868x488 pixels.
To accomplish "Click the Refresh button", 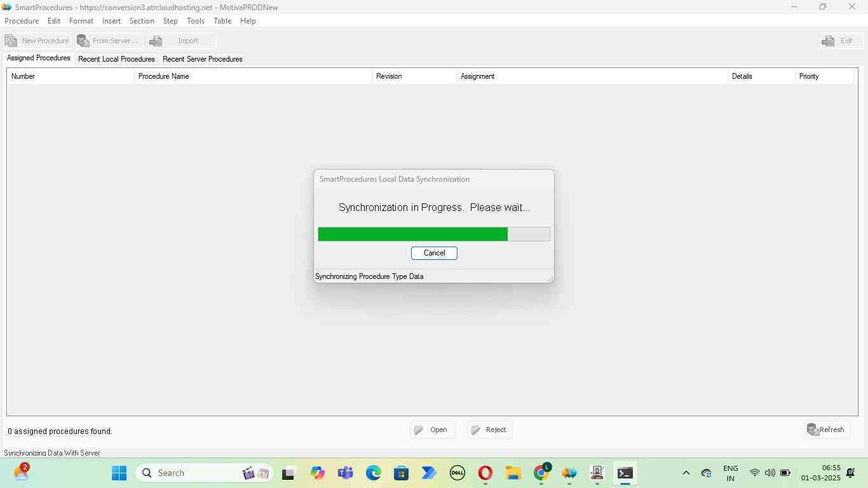I will [x=827, y=430].
